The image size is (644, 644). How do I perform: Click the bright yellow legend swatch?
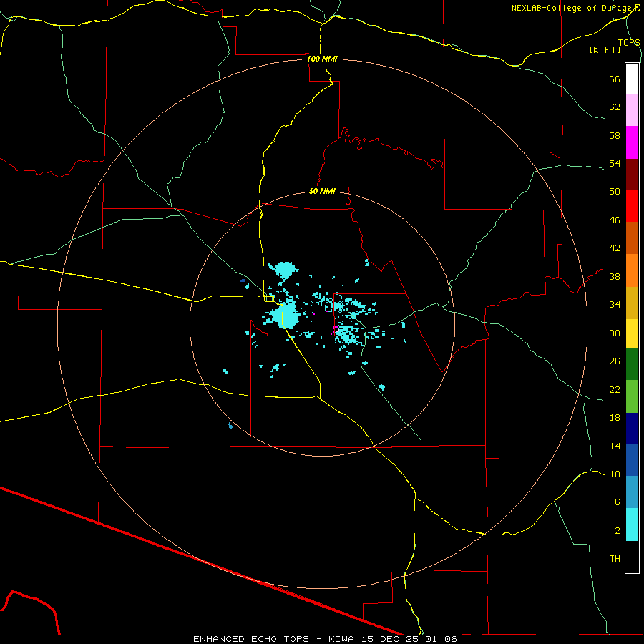[632, 333]
